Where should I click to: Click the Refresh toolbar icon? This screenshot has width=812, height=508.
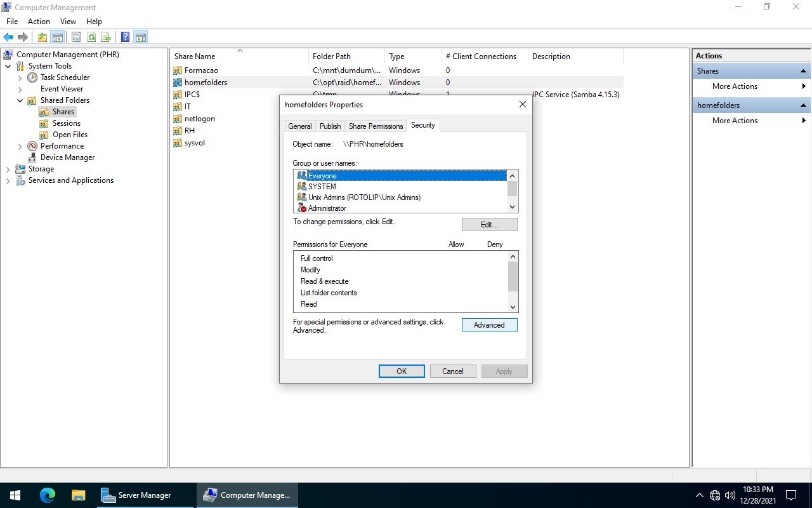[91, 37]
